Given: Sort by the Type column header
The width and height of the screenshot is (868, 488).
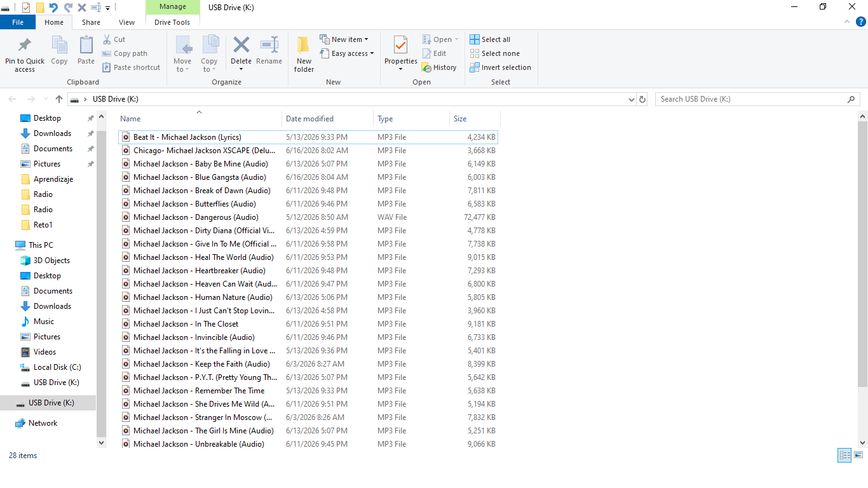Looking at the screenshot, I should pyautogui.click(x=411, y=118).
